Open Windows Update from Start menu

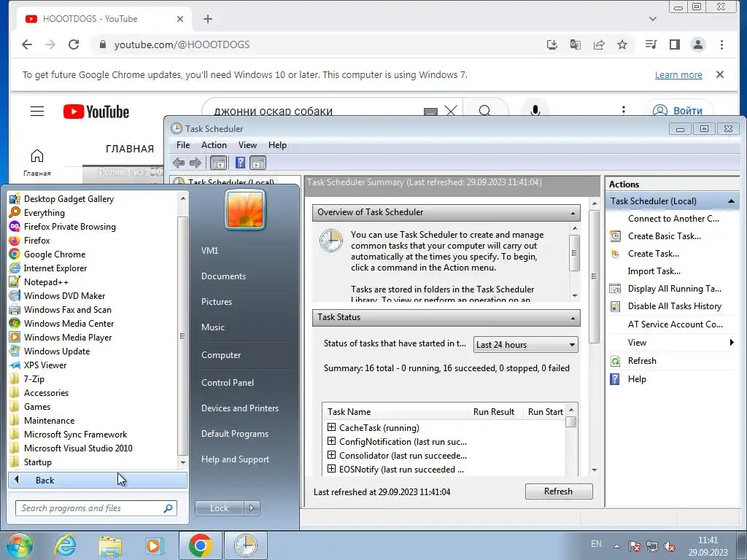click(57, 351)
